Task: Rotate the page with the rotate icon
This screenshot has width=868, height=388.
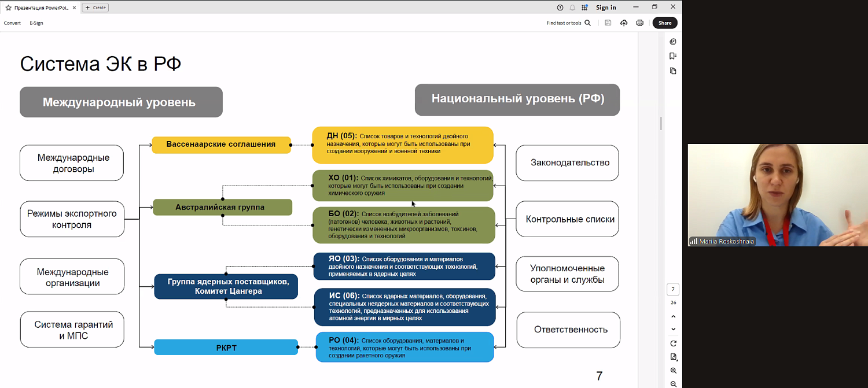Action: 673,342
